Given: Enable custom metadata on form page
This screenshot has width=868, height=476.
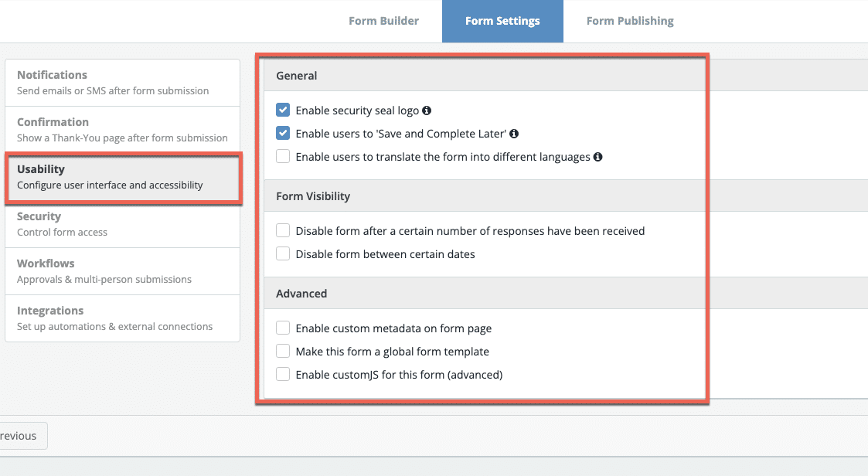Looking at the screenshot, I should (283, 328).
